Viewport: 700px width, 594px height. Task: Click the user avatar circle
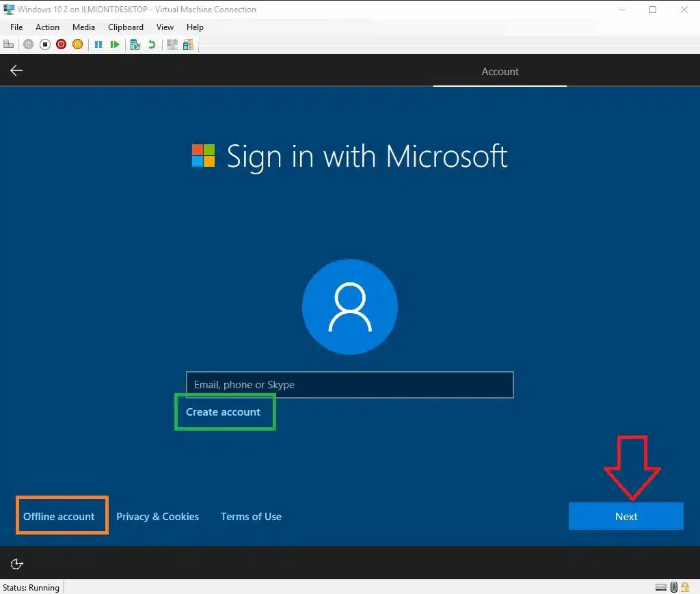pyautogui.click(x=349, y=307)
